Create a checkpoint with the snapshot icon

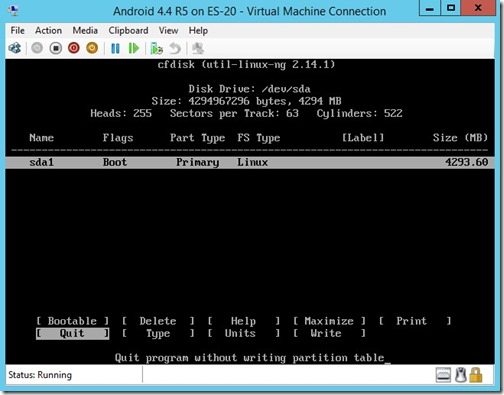pos(156,49)
